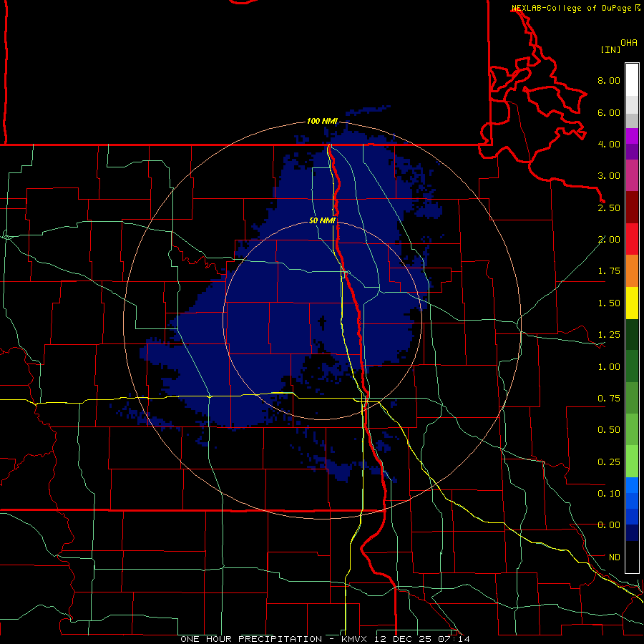
Task: Select the pink swatch beside 3.00
Action: (632, 175)
